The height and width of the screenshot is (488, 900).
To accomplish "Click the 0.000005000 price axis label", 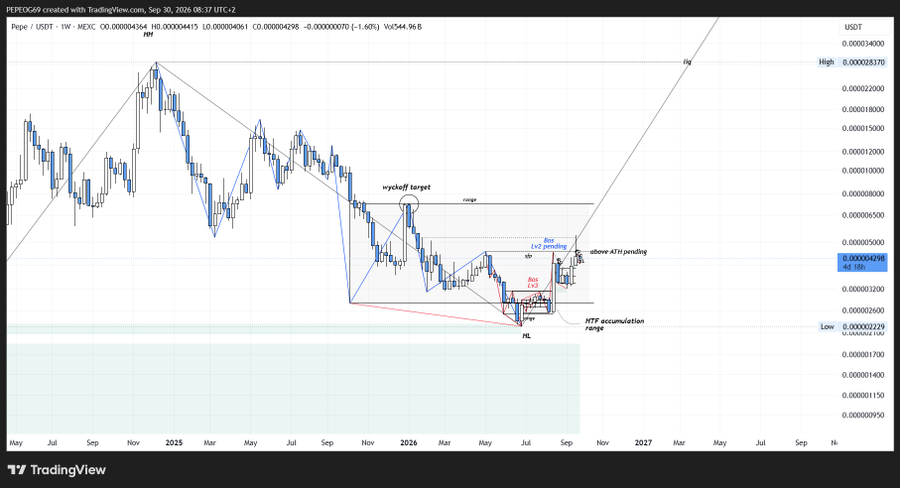I will [863, 242].
